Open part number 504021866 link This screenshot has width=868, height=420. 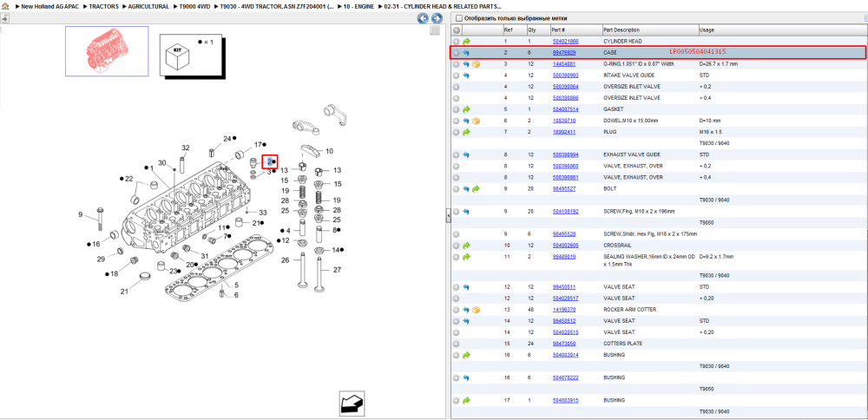coord(565,42)
